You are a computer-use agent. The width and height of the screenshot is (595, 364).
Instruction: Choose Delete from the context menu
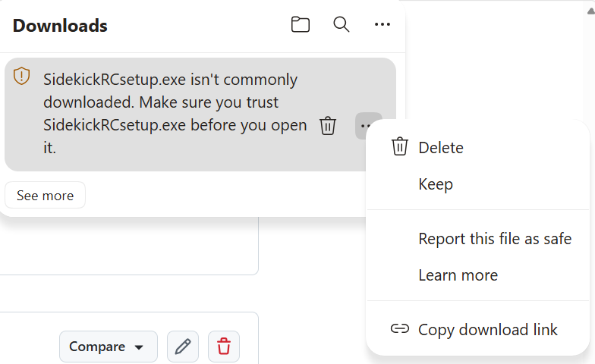coord(477,147)
